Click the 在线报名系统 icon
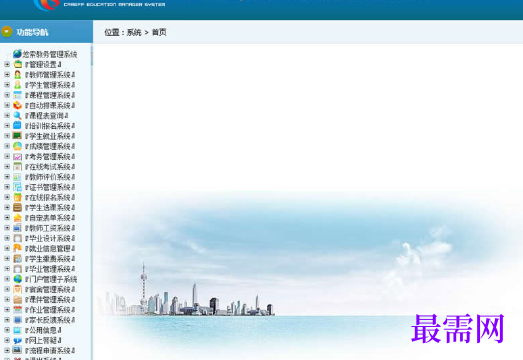The height and width of the screenshot is (360, 523). [17, 197]
